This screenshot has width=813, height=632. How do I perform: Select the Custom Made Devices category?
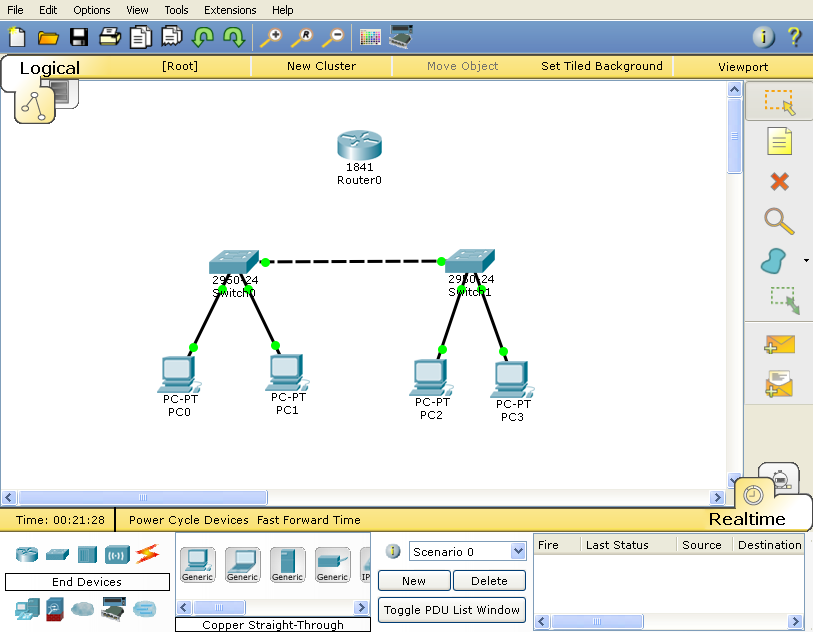[x=114, y=609]
